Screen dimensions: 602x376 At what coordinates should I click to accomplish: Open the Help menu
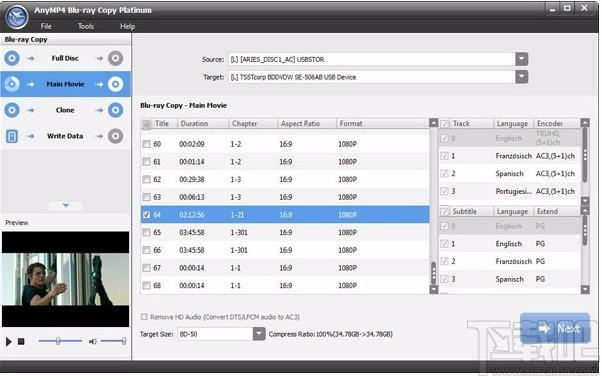tap(127, 26)
